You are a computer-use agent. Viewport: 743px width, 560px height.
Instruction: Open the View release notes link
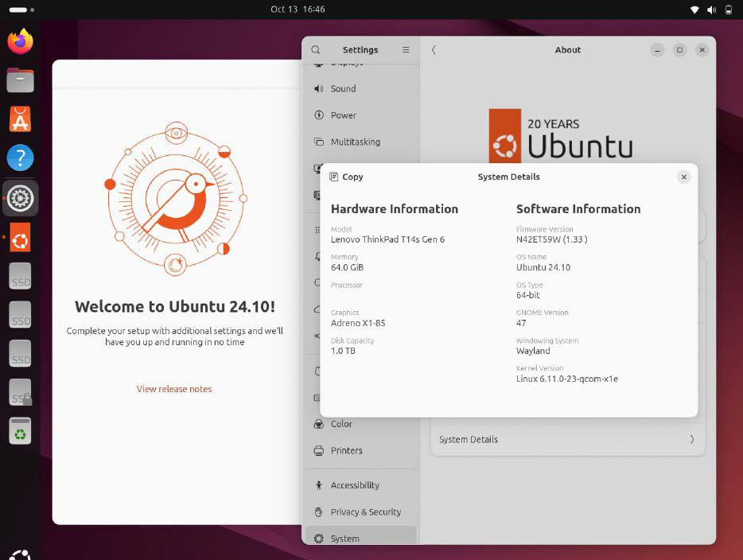click(174, 389)
